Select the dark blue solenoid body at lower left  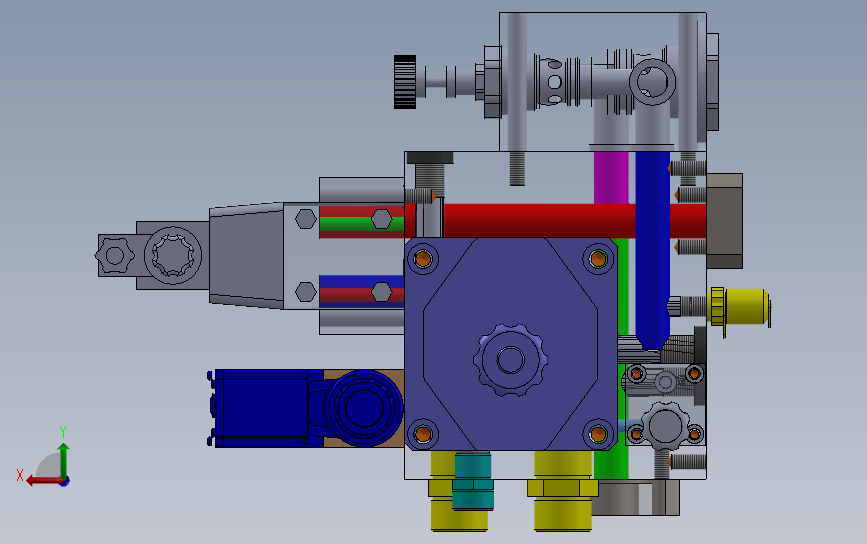(x=260, y=408)
